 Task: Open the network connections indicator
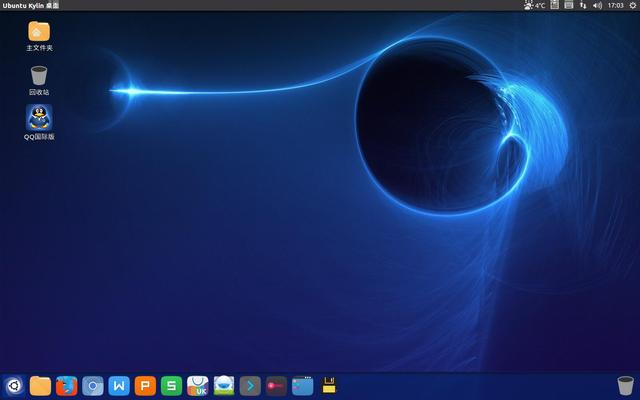[583, 5]
